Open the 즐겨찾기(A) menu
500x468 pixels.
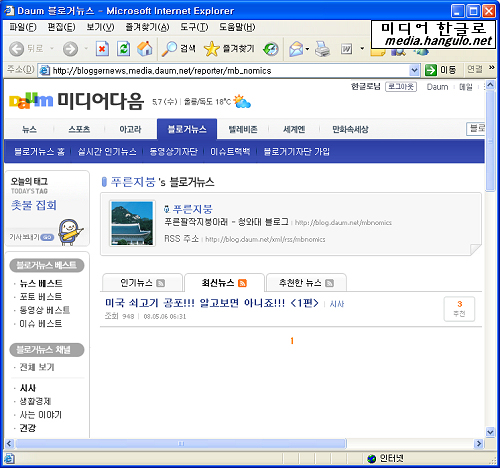tap(147, 27)
